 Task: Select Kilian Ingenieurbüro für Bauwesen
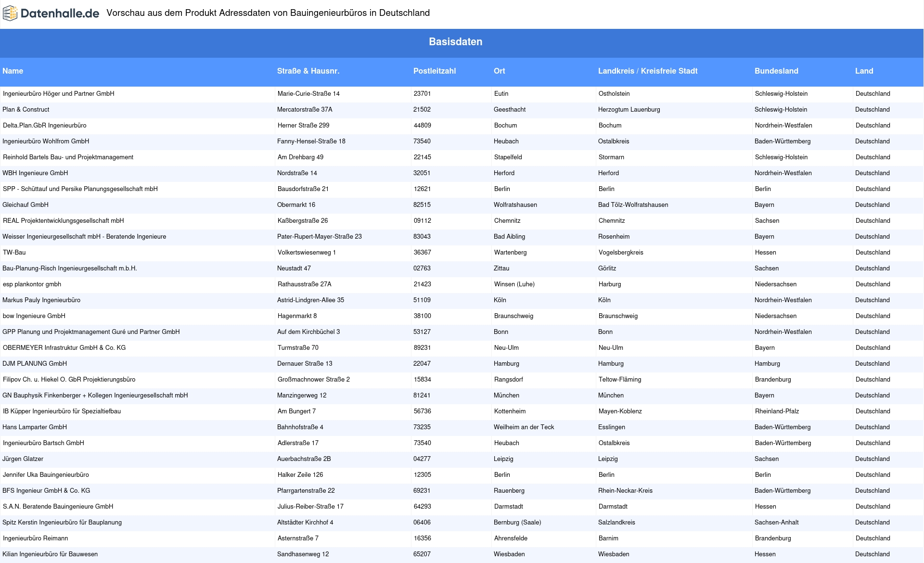(50, 554)
